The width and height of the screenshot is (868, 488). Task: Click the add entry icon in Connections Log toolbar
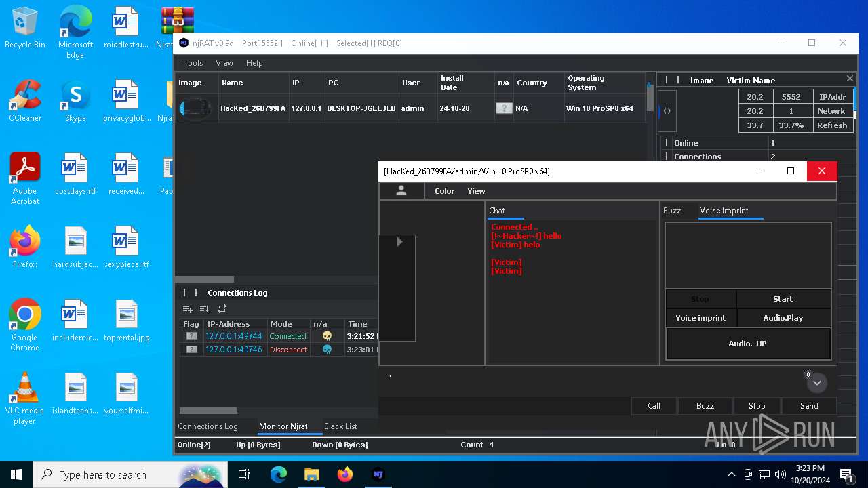(x=188, y=309)
